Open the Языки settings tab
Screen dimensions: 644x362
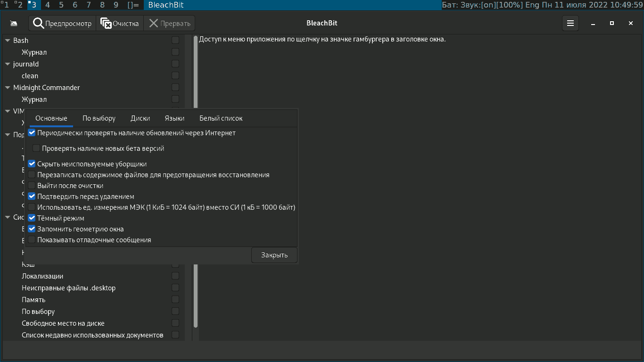(x=174, y=118)
